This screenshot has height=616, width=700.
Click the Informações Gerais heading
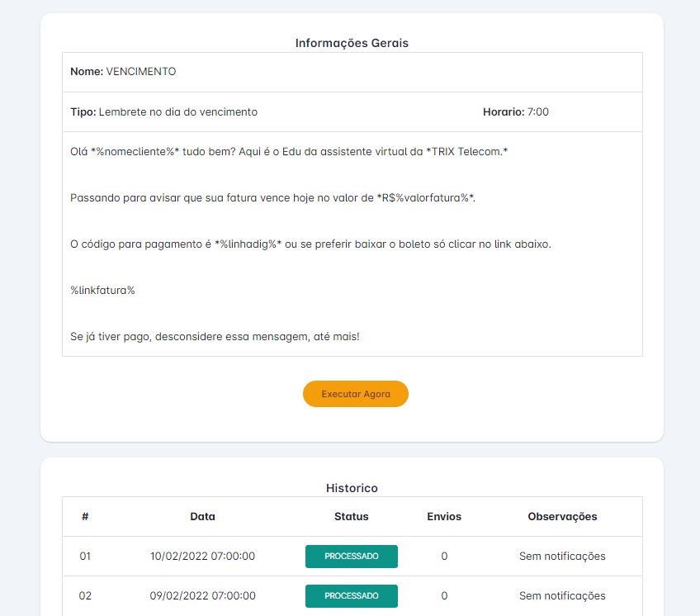click(352, 43)
